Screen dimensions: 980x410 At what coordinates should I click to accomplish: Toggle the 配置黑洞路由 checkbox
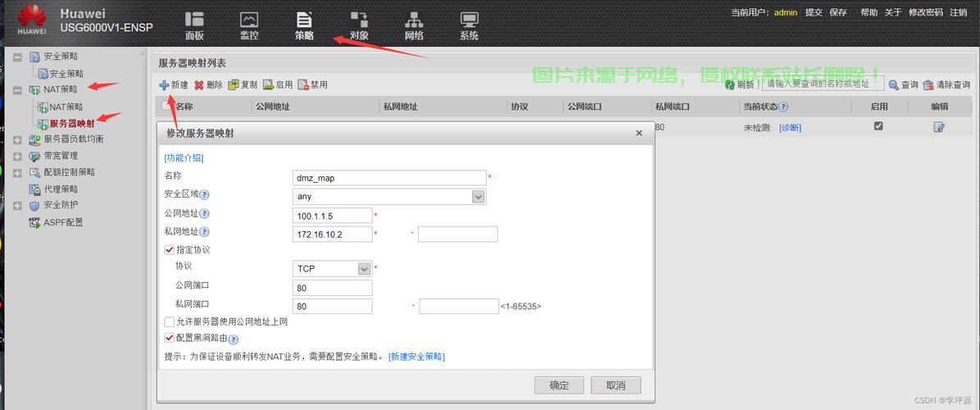click(169, 338)
